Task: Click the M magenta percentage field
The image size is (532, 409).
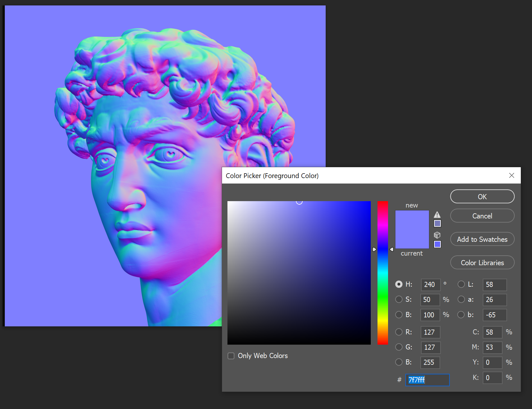Action: 493,347
